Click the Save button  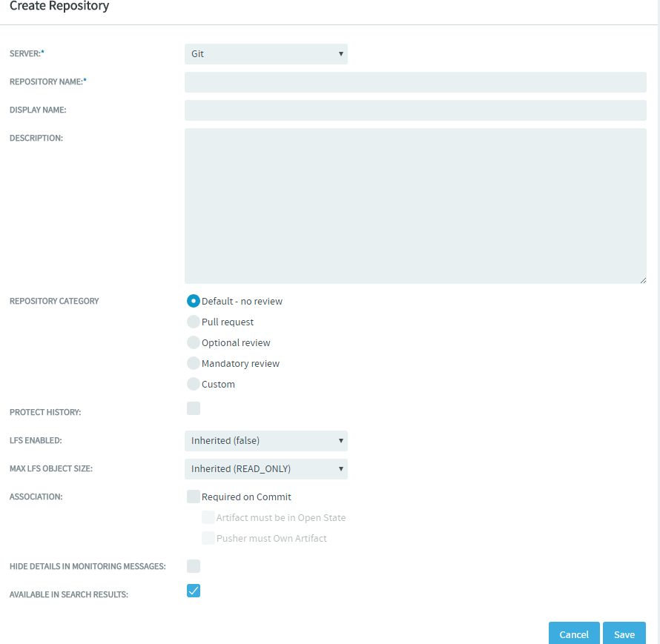coord(624,634)
